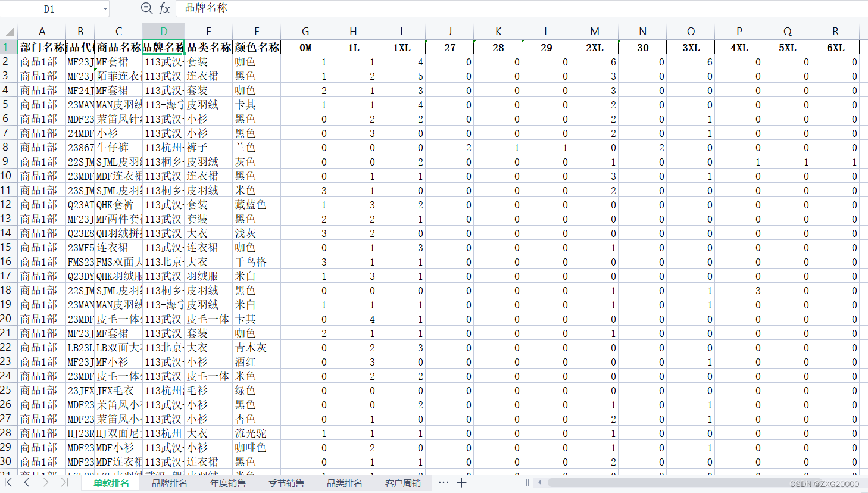Select the 单款排名 sheet tab
This screenshot has height=493, width=868.
pos(111,483)
